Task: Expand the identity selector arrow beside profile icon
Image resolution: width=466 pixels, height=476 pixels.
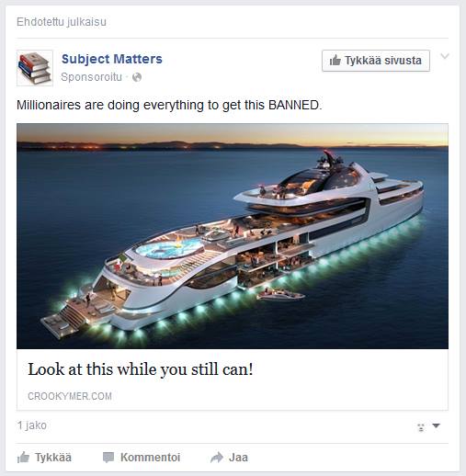Action: pyautogui.click(x=436, y=425)
